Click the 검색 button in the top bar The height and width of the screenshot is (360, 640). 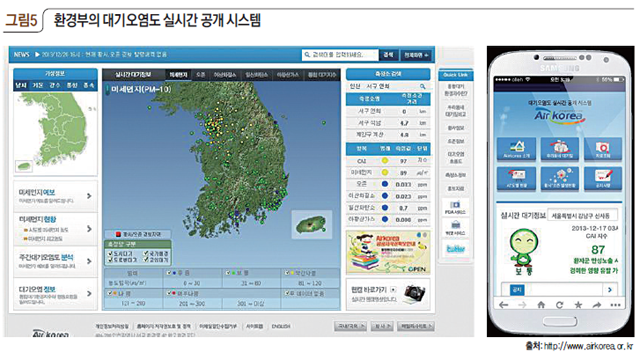coord(389,54)
